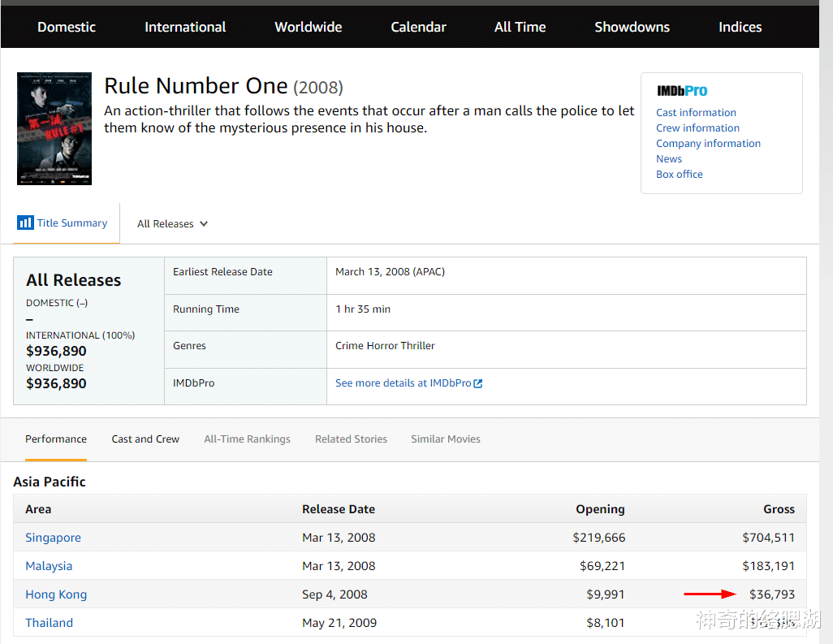This screenshot has width=833, height=644.
Task: Click the external link icon beside IMDbPro details
Action: coord(478,383)
